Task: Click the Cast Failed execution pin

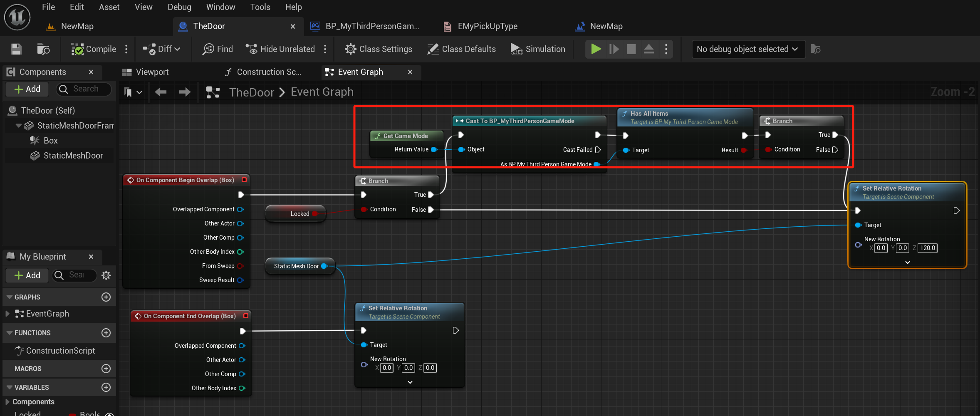Action: (x=598, y=150)
